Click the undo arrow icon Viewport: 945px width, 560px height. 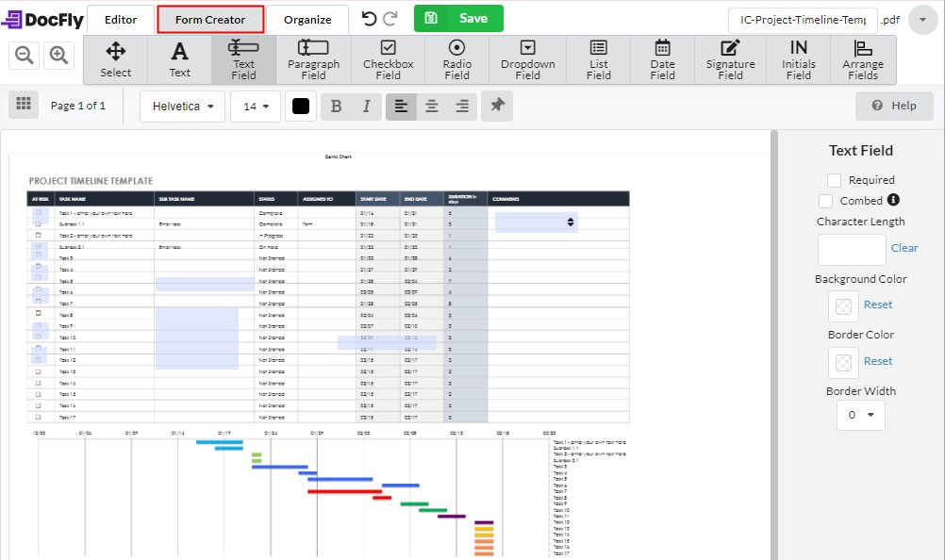(x=368, y=17)
